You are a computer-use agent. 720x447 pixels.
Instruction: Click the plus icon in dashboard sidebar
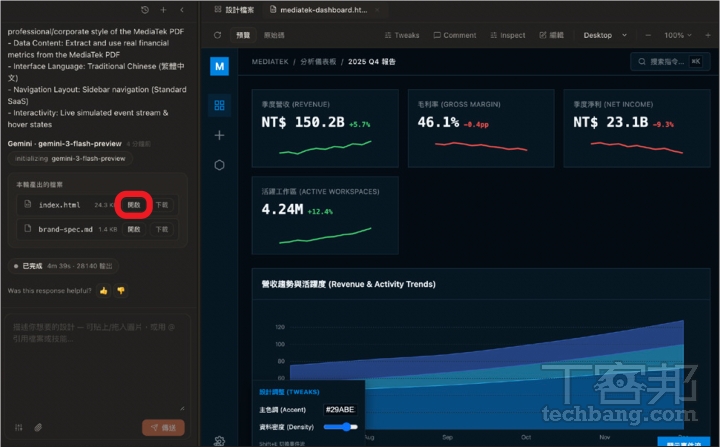pyautogui.click(x=219, y=135)
